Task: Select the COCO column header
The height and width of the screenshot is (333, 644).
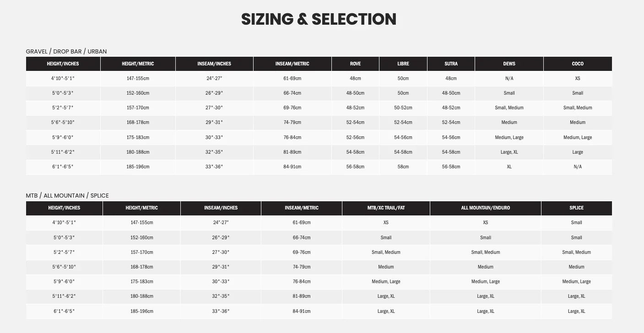Action: pyautogui.click(x=578, y=64)
